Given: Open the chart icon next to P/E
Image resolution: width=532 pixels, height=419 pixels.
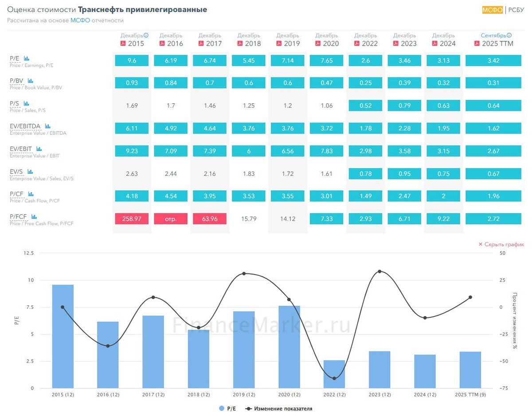Looking at the screenshot, I should click(x=27, y=59).
